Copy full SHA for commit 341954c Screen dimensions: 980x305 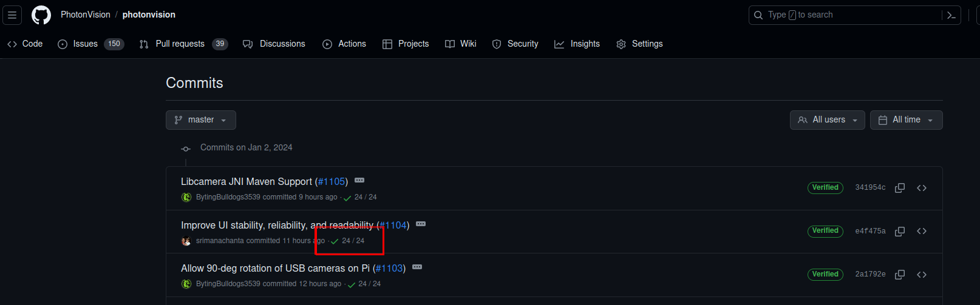click(900, 188)
